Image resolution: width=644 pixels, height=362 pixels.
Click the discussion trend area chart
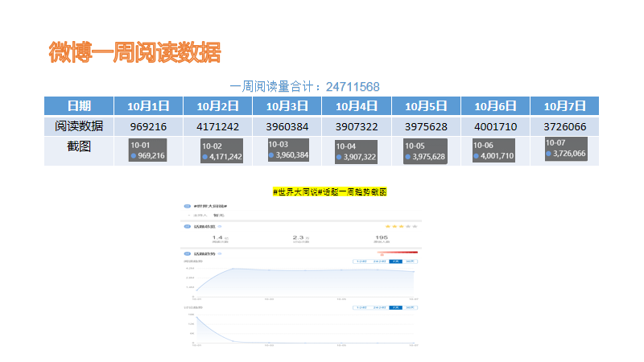tap(306, 329)
